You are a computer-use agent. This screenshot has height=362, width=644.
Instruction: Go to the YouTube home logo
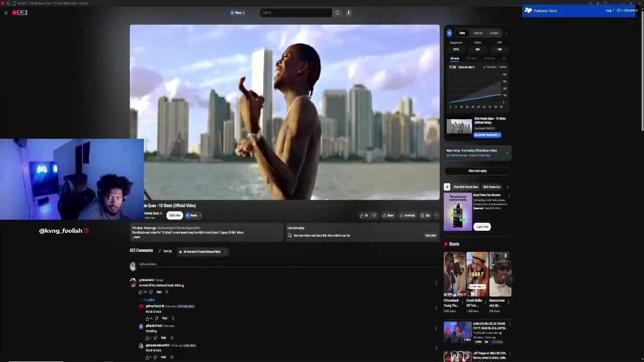coord(20,13)
